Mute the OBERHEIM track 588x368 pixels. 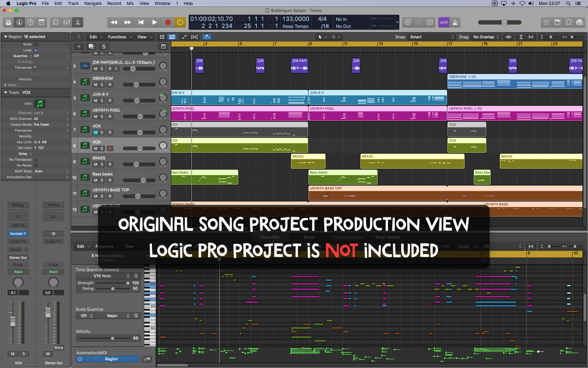(x=96, y=85)
